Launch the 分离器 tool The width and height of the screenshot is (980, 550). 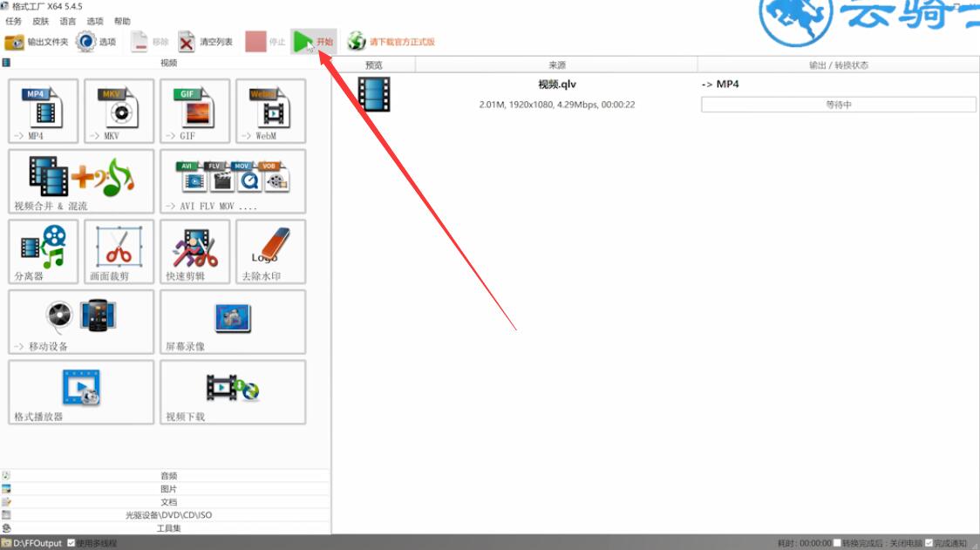point(43,251)
